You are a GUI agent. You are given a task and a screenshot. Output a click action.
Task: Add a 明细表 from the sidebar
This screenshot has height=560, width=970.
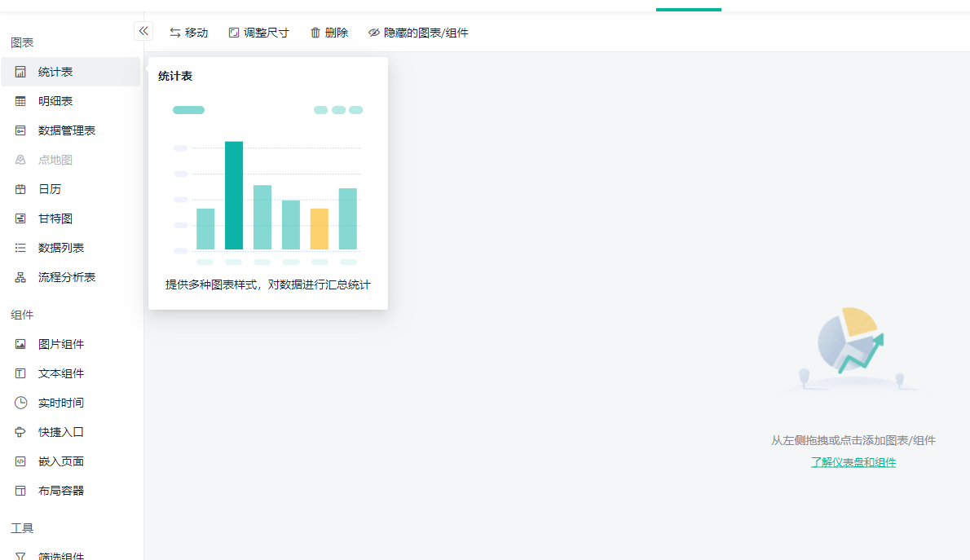pos(55,101)
